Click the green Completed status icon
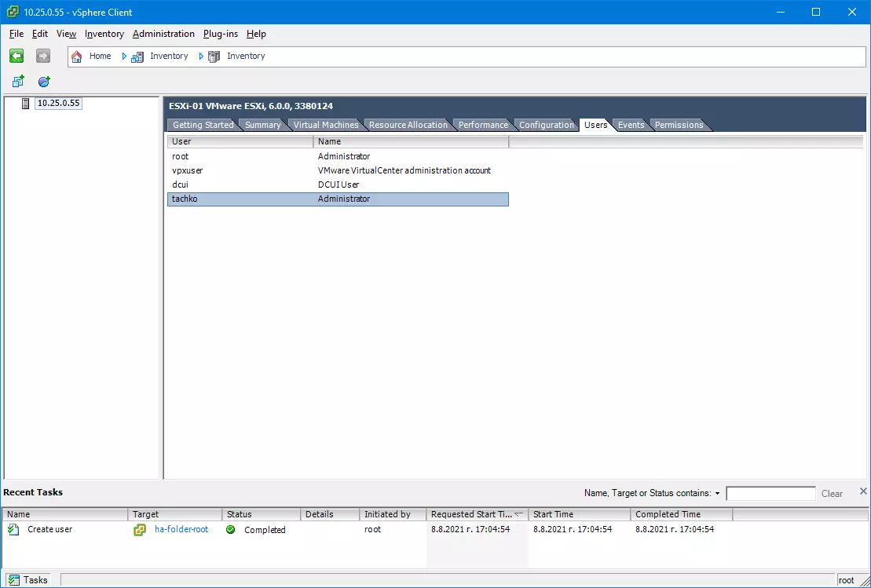Viewport: 871px width, 588px height. pyautogui.click(x=231, y=530)
